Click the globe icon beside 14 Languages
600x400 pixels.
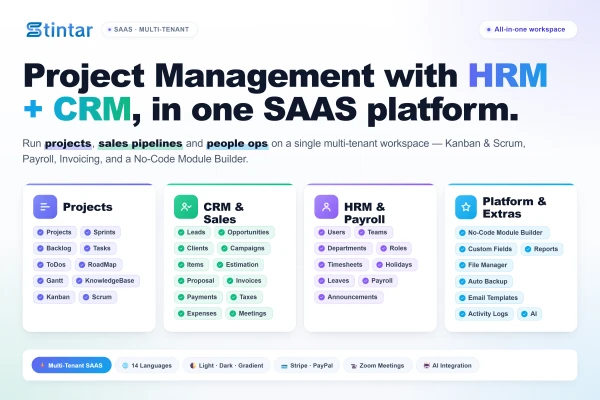coord(125,366)
